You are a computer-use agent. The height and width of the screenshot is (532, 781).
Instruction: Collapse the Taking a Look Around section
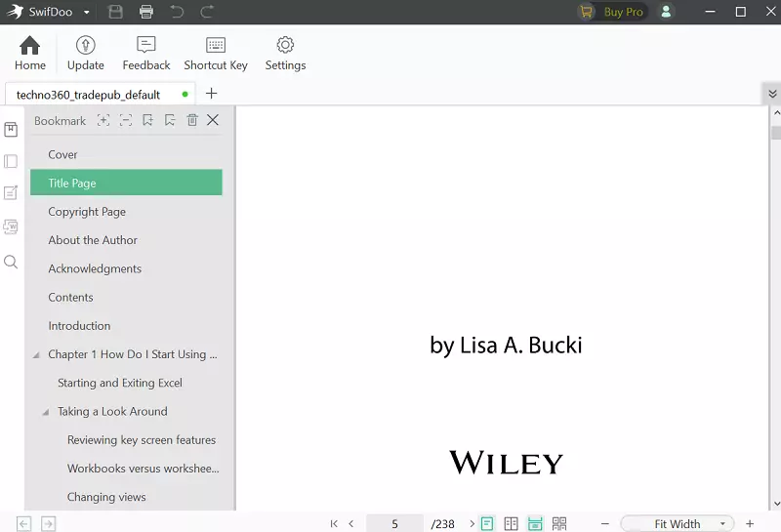(46, 412)
